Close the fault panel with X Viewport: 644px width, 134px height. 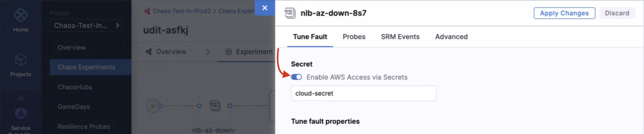[265, 8]
